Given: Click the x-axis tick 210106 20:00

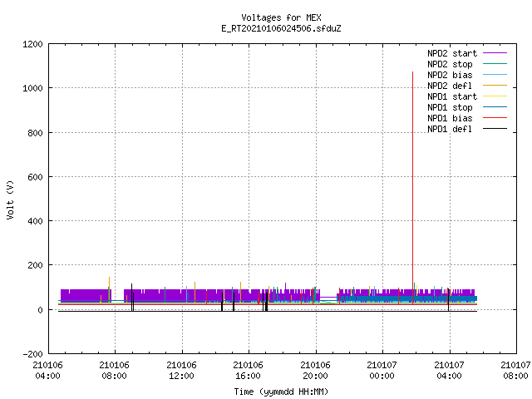Looking at the screenshot, I should click(315, 370).
